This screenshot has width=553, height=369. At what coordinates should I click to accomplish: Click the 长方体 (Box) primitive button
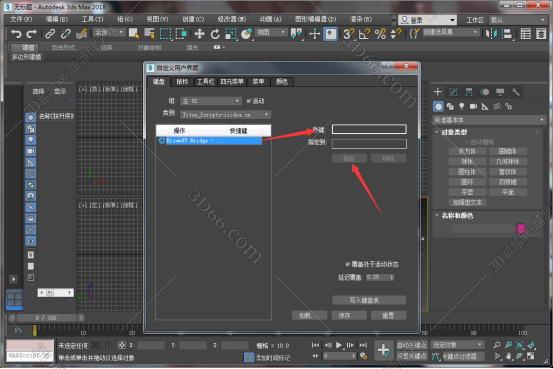click(467, 151)
